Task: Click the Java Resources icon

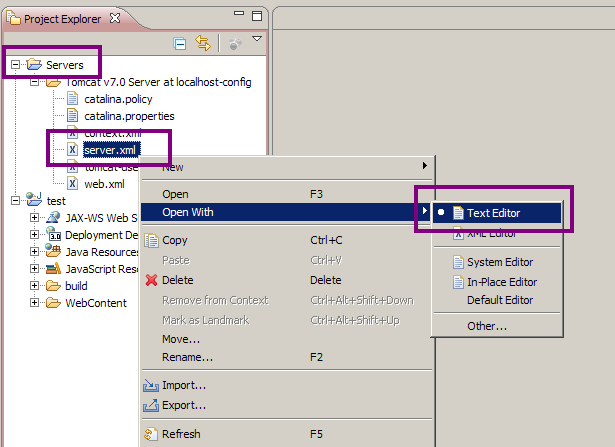Action: 53,251
